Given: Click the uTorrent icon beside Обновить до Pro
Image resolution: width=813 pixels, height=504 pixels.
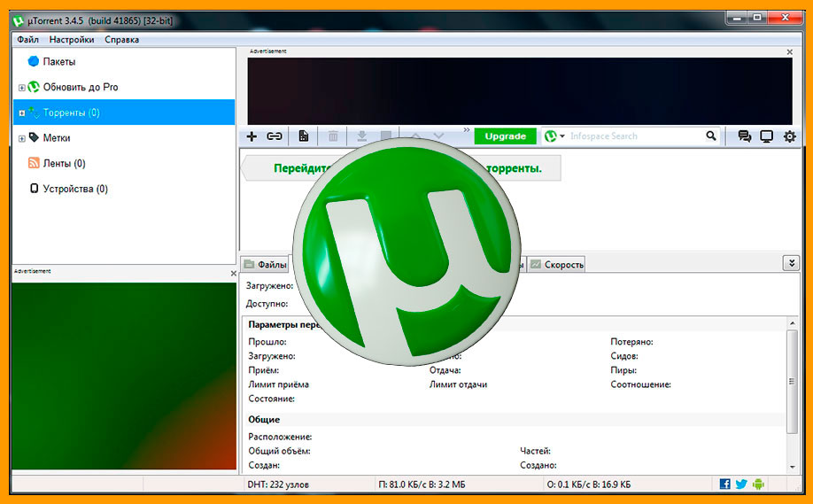Looking at the screenshot, I should point(34,87).
